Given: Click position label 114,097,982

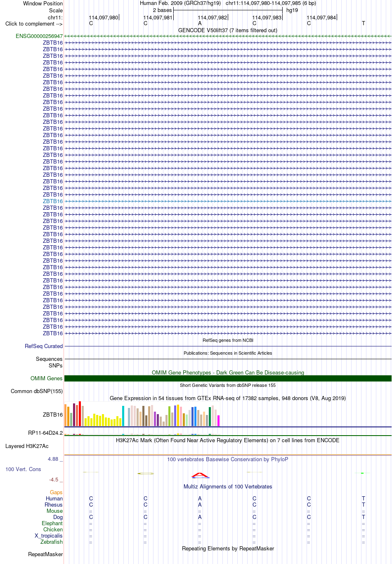Looking at the screenshot, I should point(212,18).
